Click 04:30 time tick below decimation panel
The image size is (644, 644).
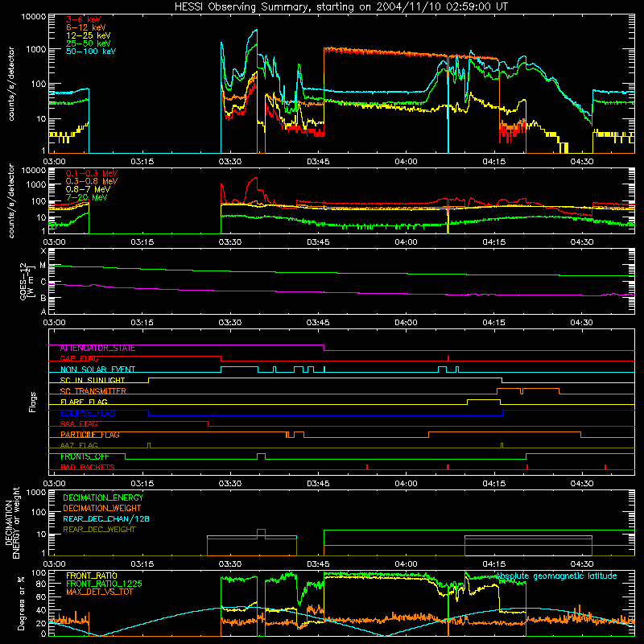(x=582, y=564)
